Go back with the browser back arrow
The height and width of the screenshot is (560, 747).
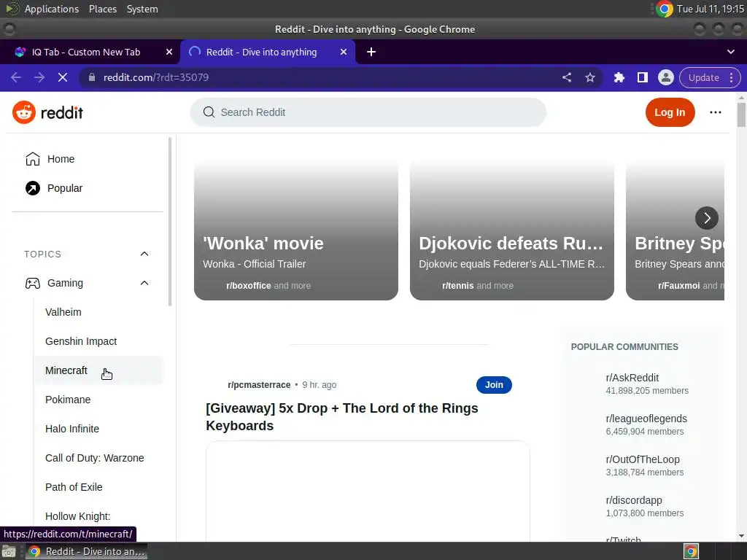tap(16, 77)
